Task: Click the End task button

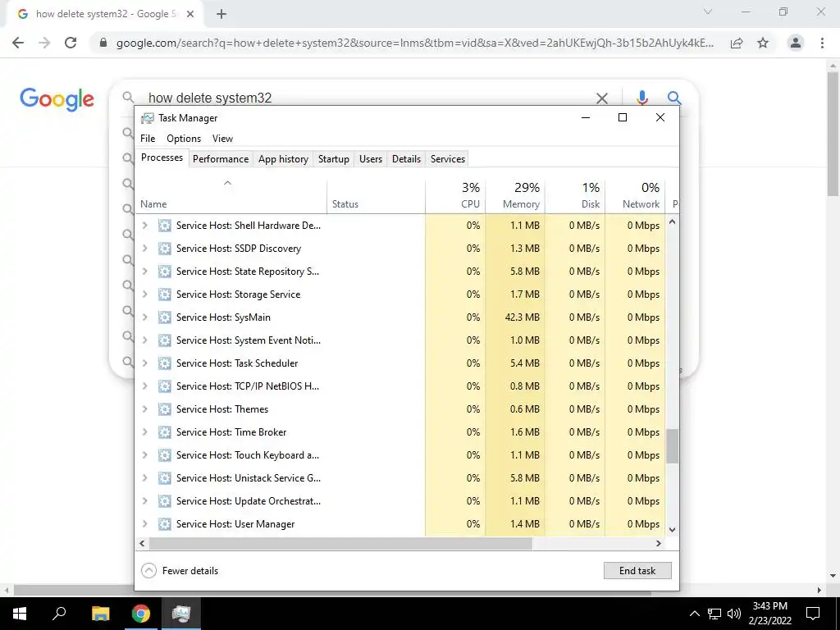Action: click(637, 571)
